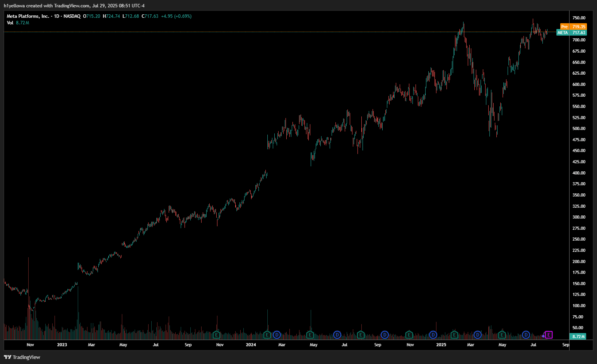Open earnings marker between Jul and Sep 2024
This screenshot has height=364, width=597.
click(x=361, y=335)
